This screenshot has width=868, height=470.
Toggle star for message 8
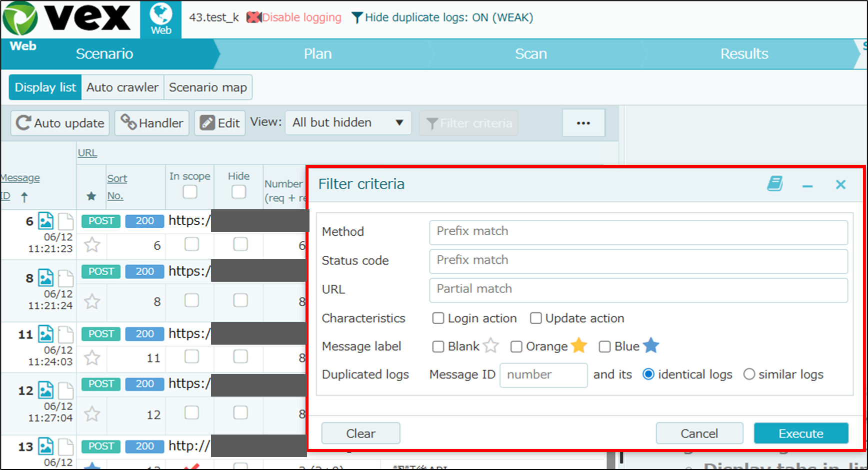92,301
